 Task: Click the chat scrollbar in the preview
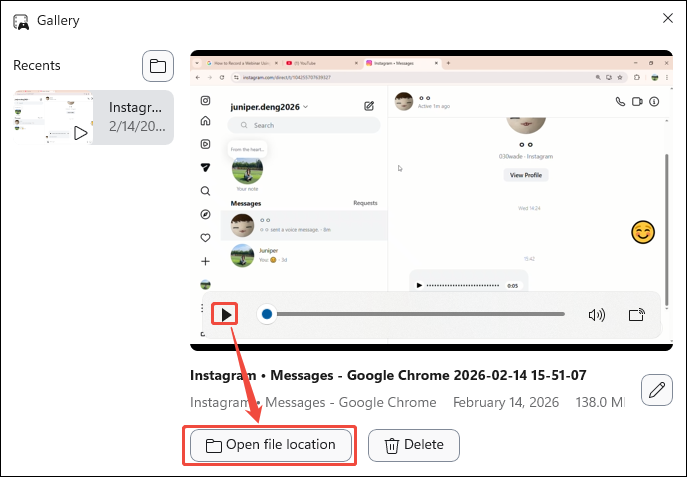(667, 230)
